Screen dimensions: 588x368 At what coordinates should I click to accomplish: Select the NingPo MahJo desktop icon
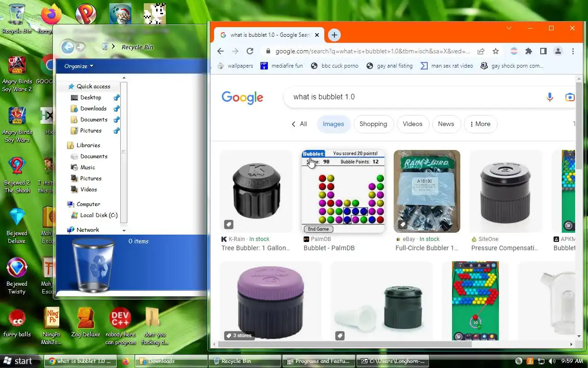(51, 326)
